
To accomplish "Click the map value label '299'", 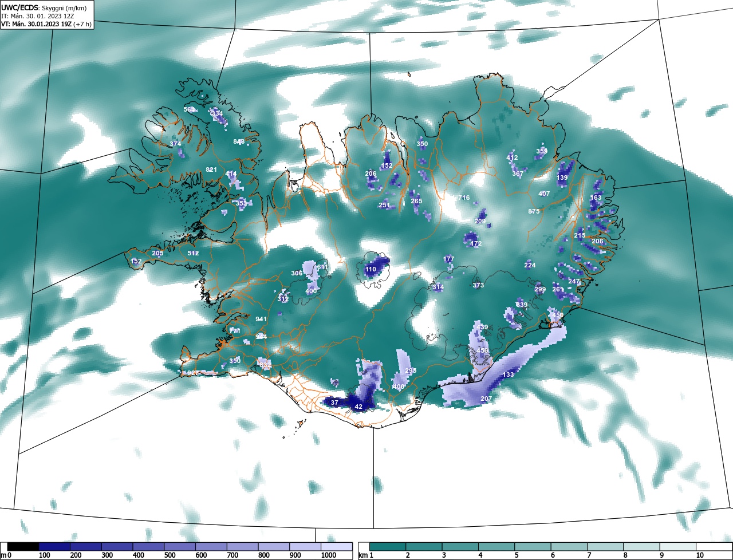I will click(x=540, y=289).
